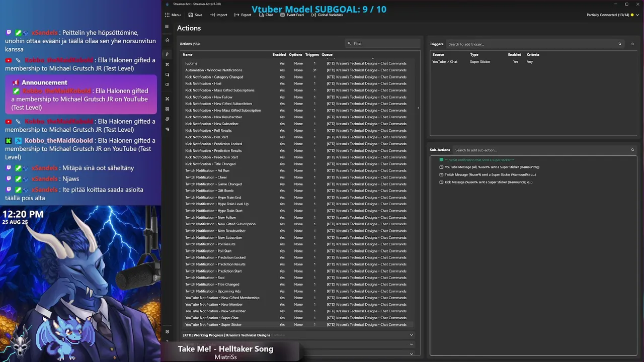Click the Source column header in Triggers
The image size is (644, 362).
pos(438,55)
